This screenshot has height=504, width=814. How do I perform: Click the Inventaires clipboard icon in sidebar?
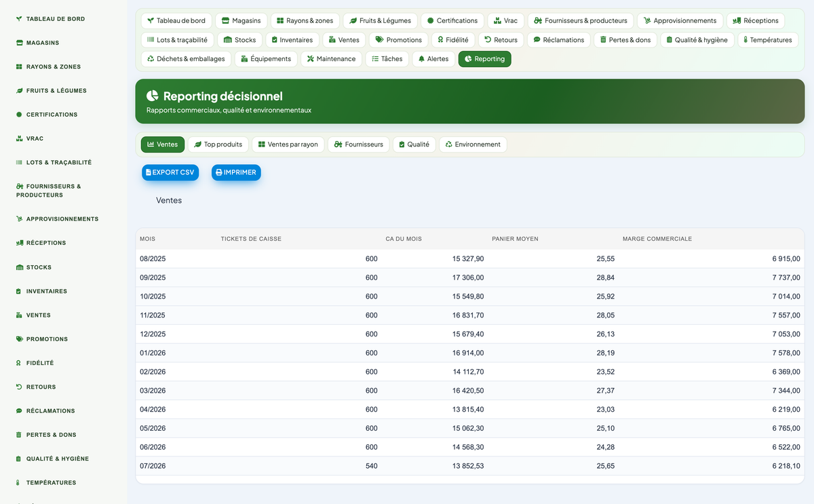click(18, 291)
